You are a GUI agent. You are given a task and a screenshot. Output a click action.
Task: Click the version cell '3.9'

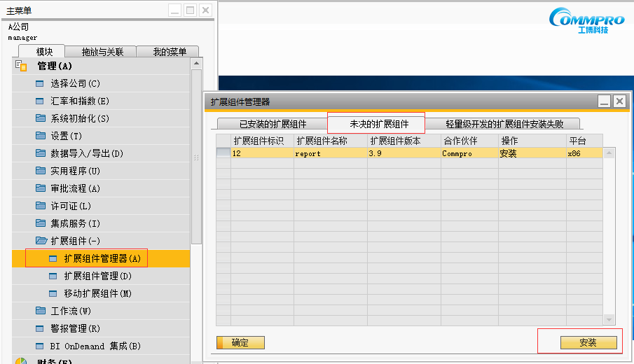[404, 153]
